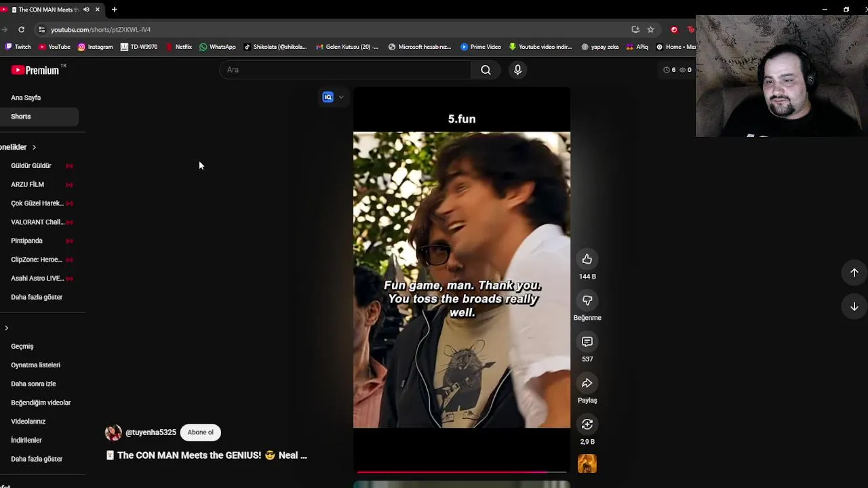The image size is (868, 488).
Task: Expand Daha fazla göster below İndirilenler
Action: pyautogui.click(x=37, y=459)
